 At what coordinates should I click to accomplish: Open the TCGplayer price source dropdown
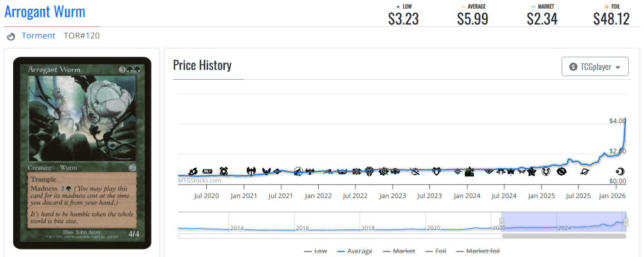coord(594,67)
